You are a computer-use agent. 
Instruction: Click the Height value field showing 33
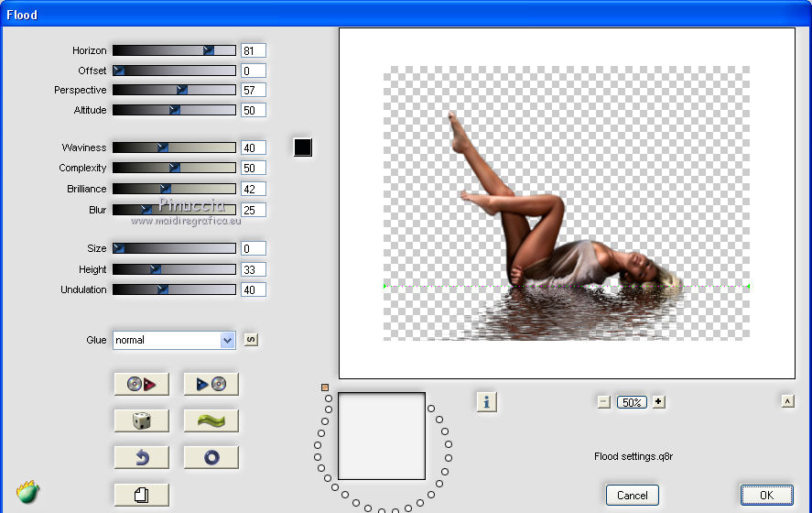point(254,269)
